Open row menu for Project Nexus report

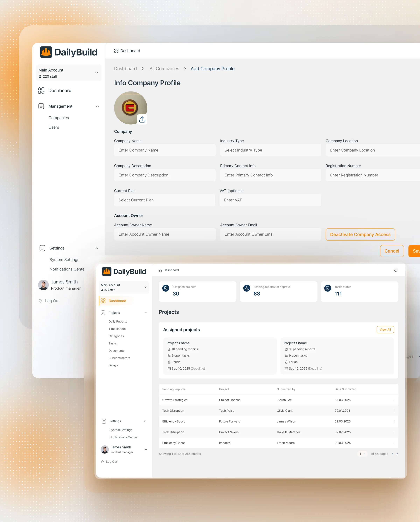pyautogui.click(x=394, y=432)
